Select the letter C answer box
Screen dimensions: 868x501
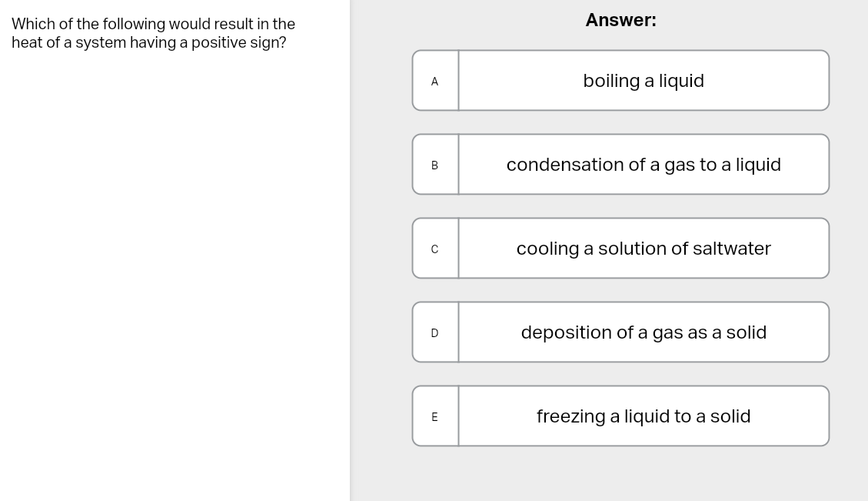pos(435,249)
